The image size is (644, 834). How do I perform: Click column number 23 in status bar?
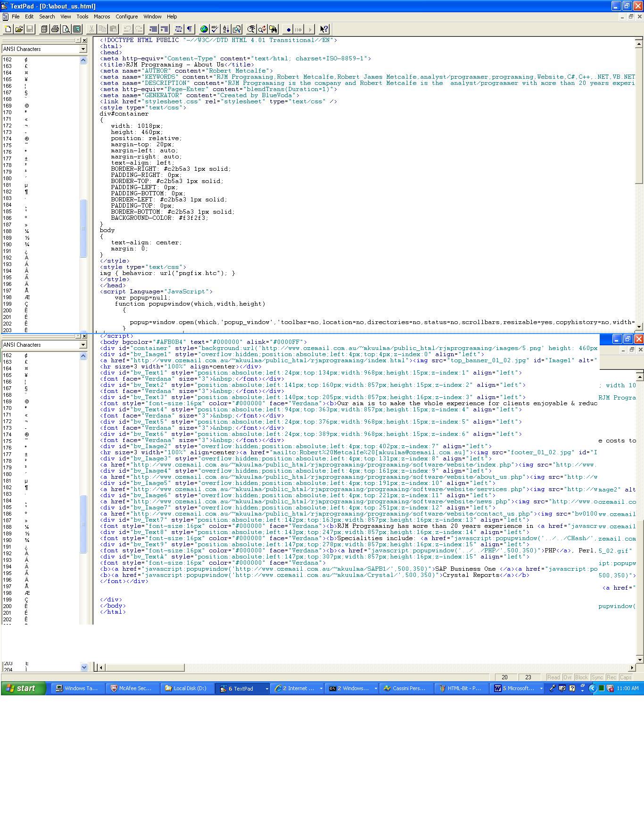[528, 677]
